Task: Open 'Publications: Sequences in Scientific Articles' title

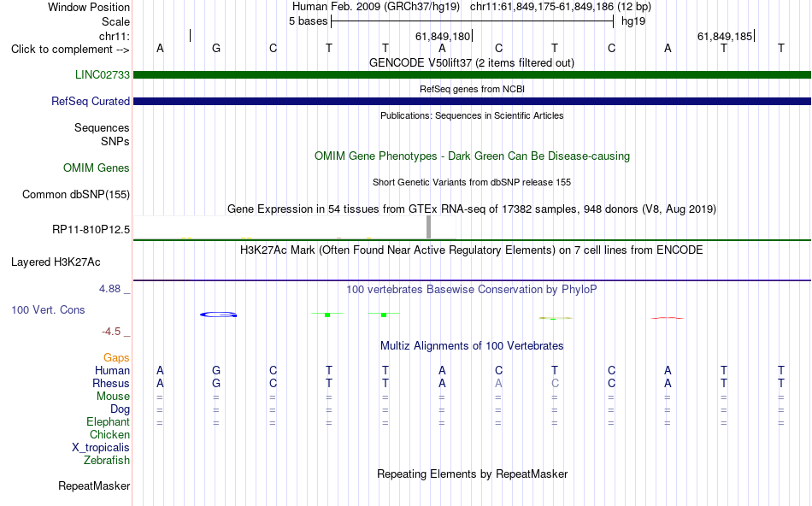Action: [x=472, y=115]
